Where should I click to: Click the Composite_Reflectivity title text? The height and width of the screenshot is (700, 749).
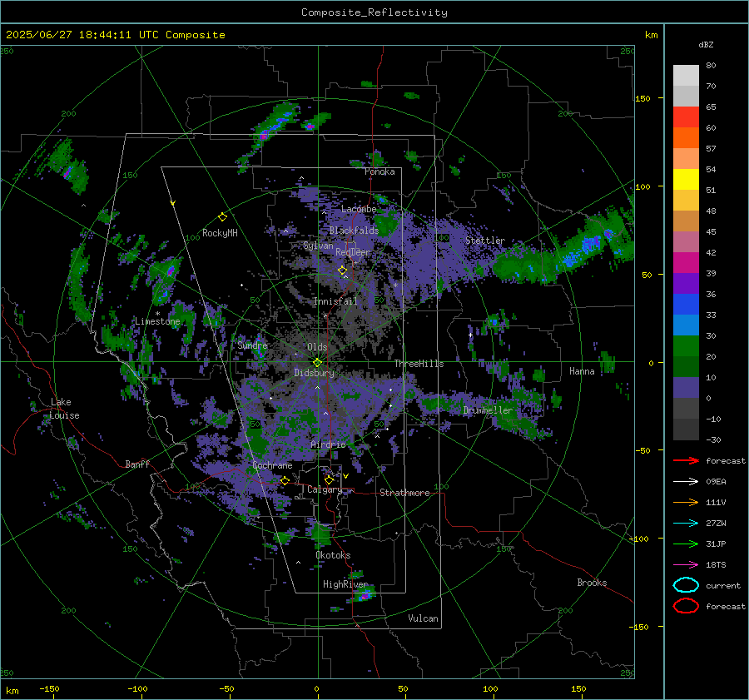click(374, 12)
